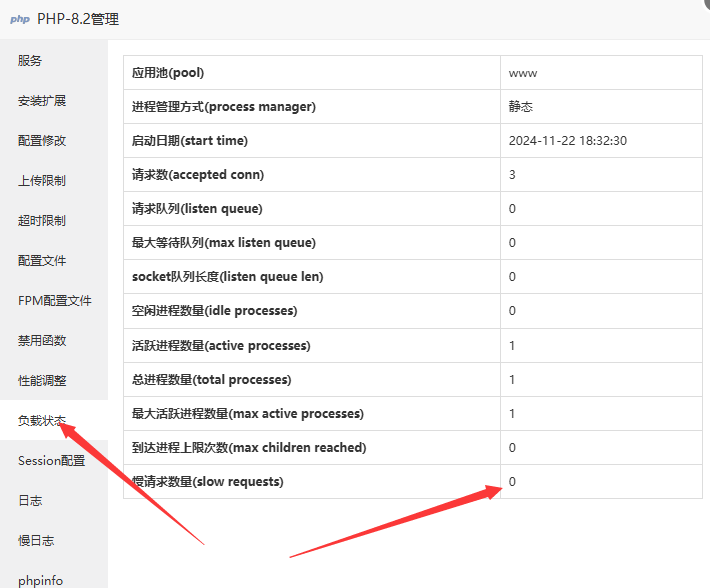The width and height of the screenshot is (710, 588).
Task: Click the PHP-8.2管理 window title
Action: [x=78, y=19]
